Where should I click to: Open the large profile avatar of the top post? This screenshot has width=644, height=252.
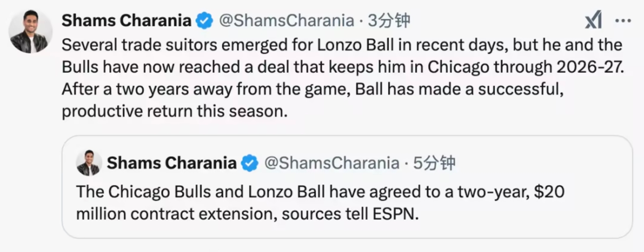coord(31,31)
